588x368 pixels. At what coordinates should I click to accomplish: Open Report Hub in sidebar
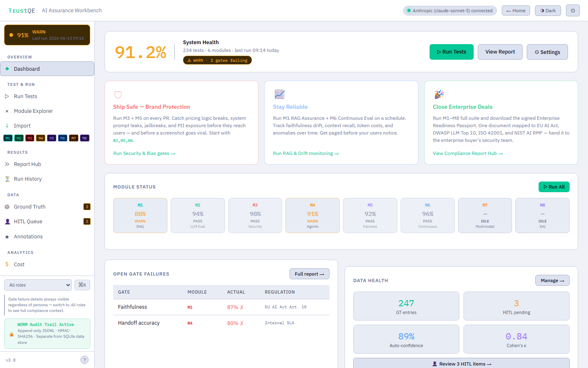pos(47,164)
